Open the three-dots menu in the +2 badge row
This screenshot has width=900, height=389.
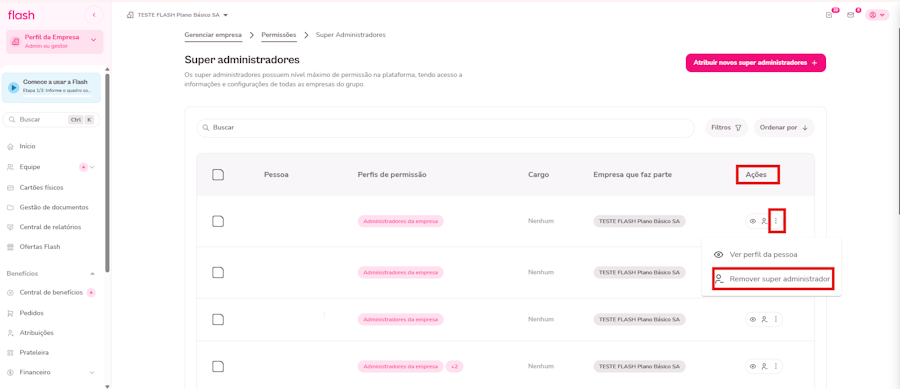[x=776, y=366]
